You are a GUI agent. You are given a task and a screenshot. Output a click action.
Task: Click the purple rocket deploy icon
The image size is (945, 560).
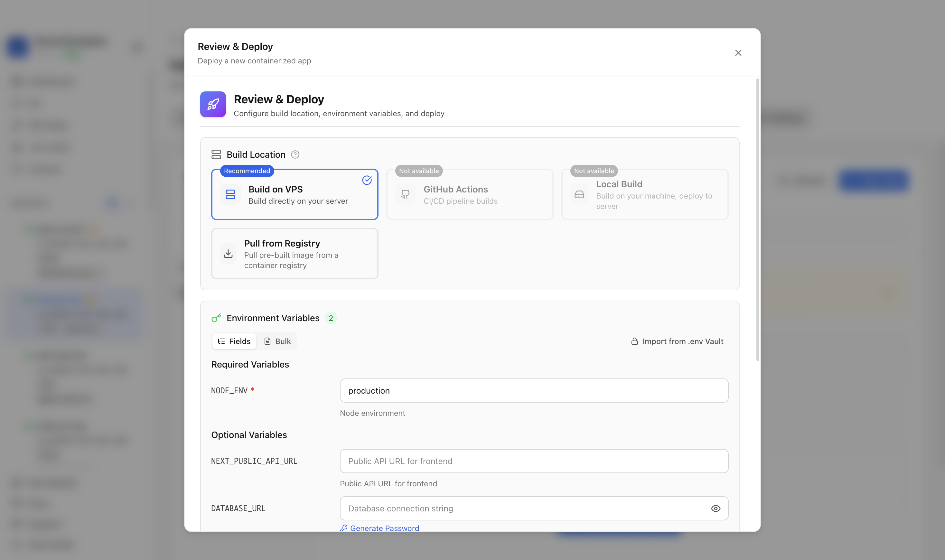[213, 104]
